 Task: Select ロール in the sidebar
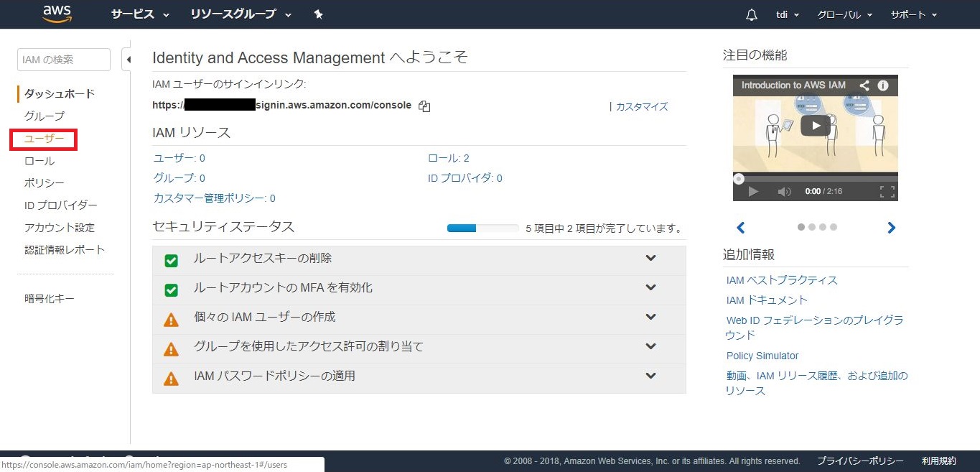point(39,161)
